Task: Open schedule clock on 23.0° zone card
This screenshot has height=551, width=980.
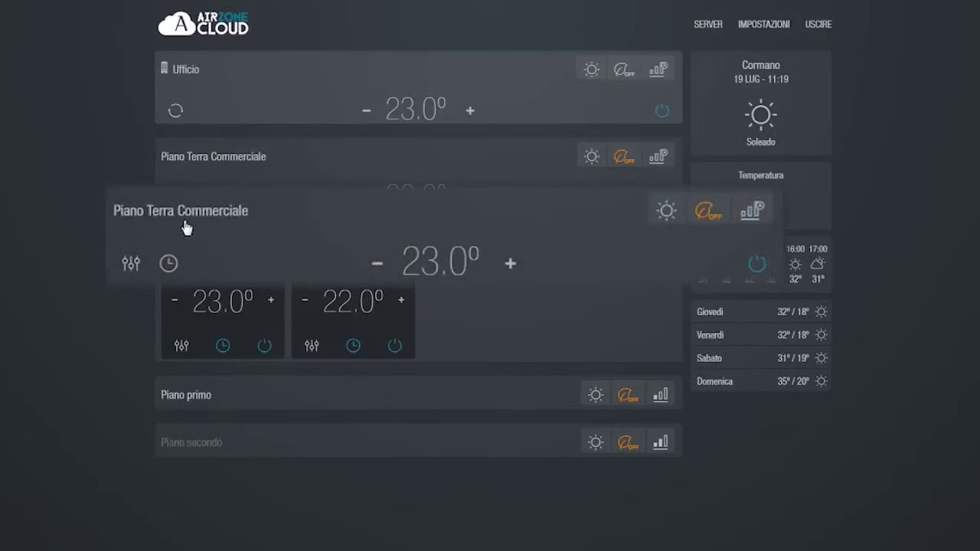Action: point(223,346)
